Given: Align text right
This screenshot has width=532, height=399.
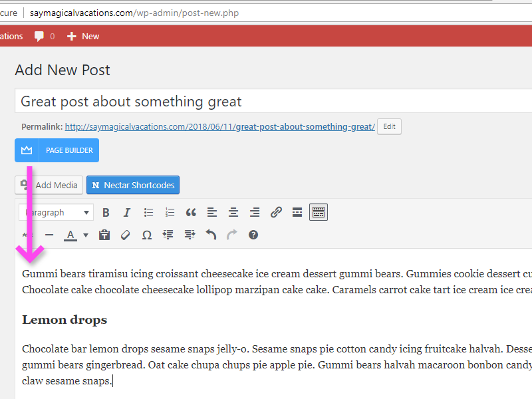Looking at the screenshot, I should coord(255,212).
